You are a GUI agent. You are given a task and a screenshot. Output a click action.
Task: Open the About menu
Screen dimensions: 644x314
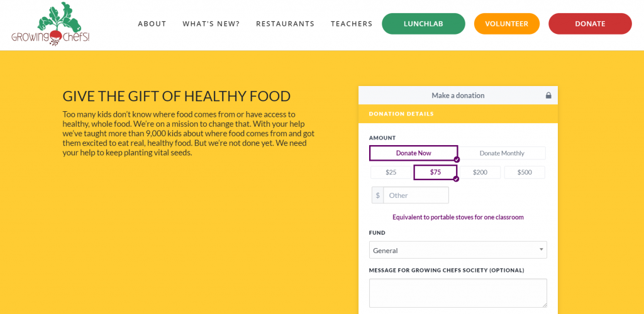(x=152, y=24)
